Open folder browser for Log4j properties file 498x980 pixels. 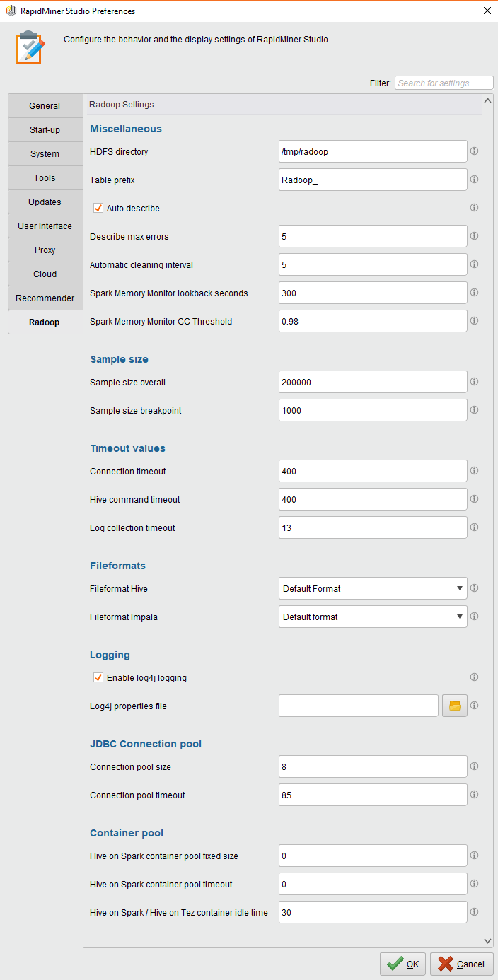pos(455,706)
